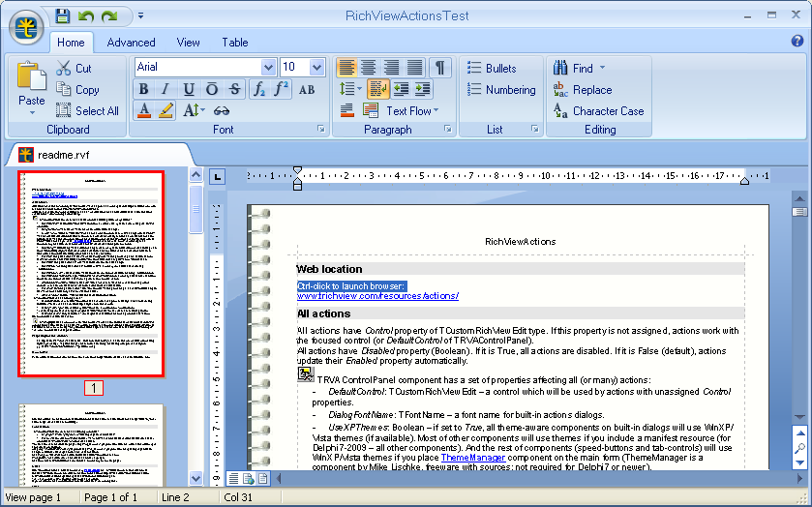The image size is (812, 507).
Task: Toggle Overline formatting
Action: 212,90
